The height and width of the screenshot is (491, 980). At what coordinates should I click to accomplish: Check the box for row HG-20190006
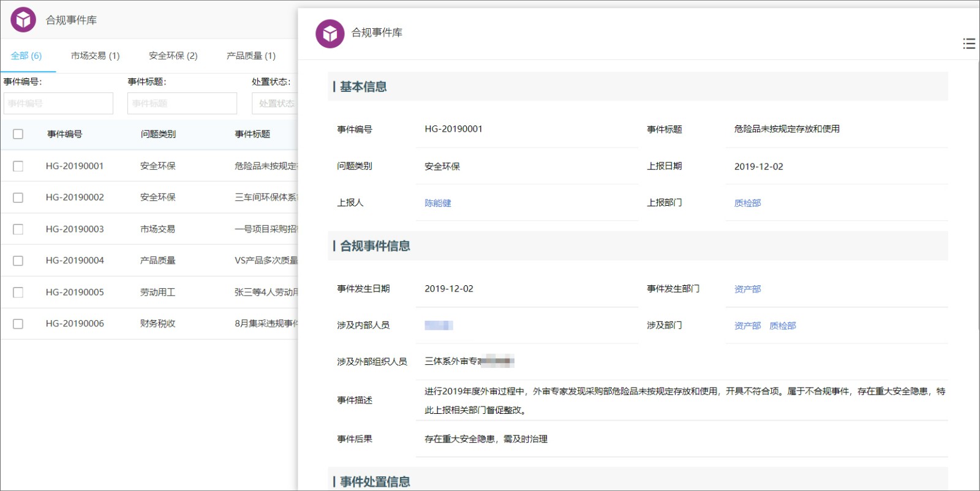click(18, 324)
